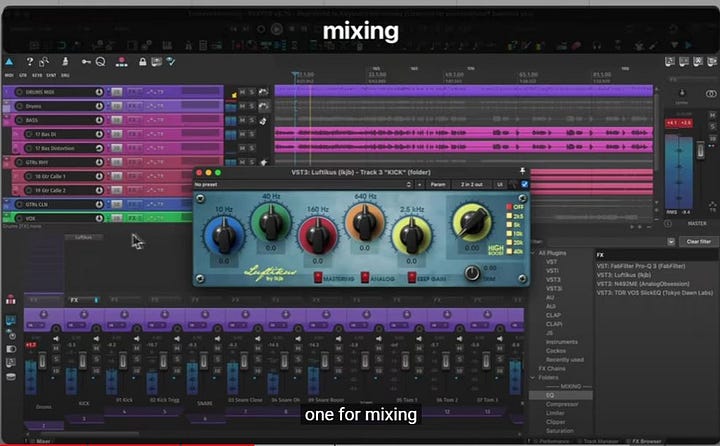Select the Saturation folder in FX browser
This screenshot has height=446, width=720.
pyautogui.click(x=560, y=431)
